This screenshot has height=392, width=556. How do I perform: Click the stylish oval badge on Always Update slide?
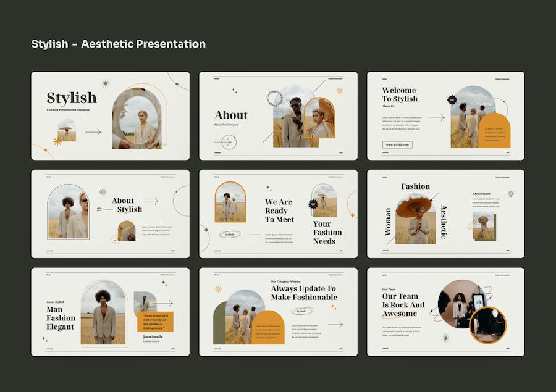tap(301, 311)
